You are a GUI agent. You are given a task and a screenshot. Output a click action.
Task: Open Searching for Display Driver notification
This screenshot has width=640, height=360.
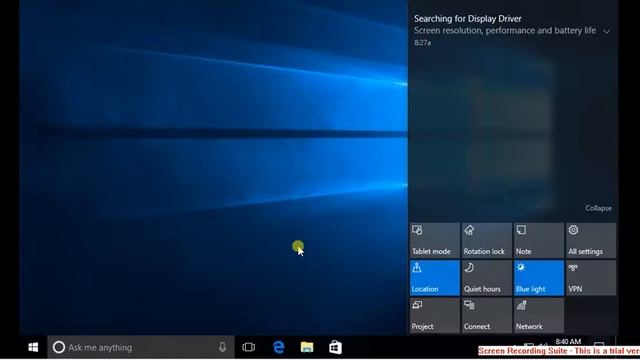[505, 30]
